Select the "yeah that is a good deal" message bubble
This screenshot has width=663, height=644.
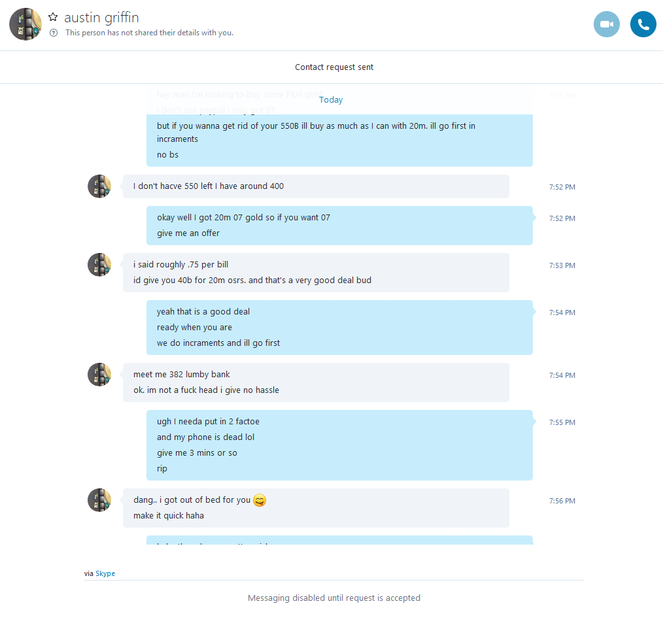[339, 328]
